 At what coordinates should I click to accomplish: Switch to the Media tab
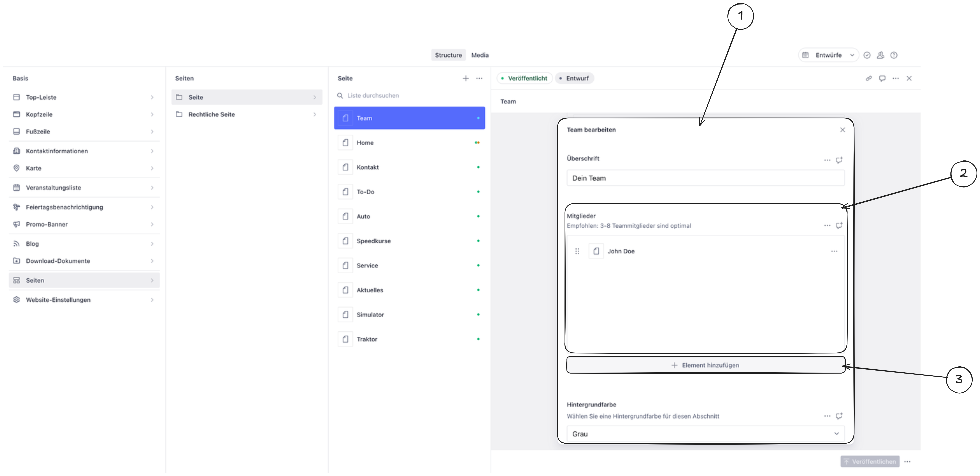tap(480, 55)
